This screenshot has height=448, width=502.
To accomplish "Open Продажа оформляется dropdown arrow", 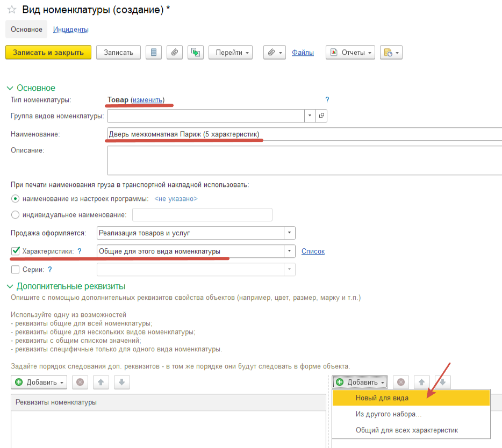I will 289,233.
